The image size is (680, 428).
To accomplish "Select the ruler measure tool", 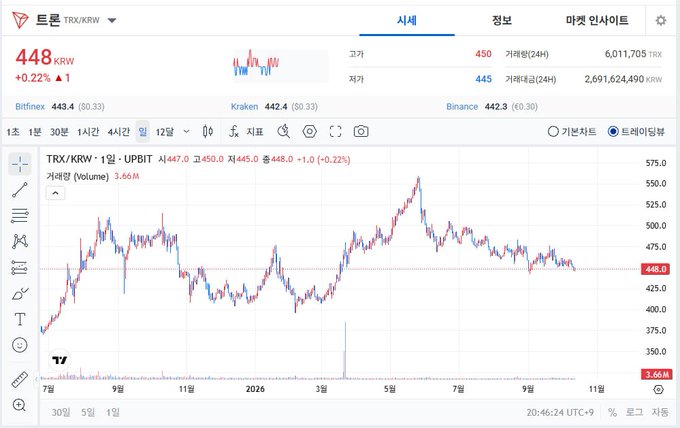I will (x=20, y=380).
